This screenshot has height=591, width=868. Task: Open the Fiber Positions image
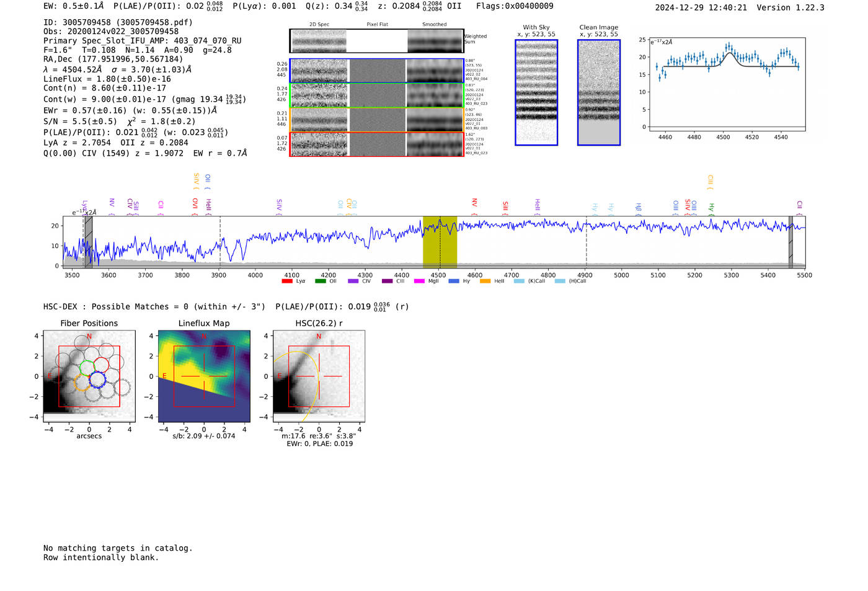(89, 376)
